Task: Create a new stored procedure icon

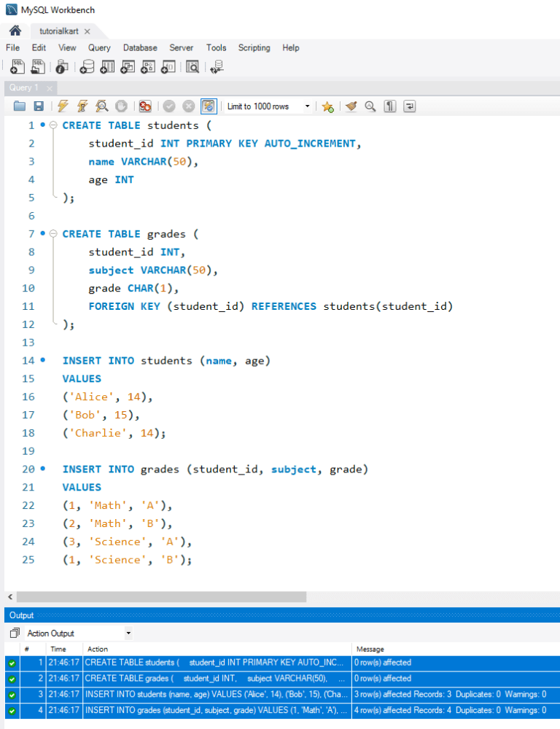Action: coord(147,67)
